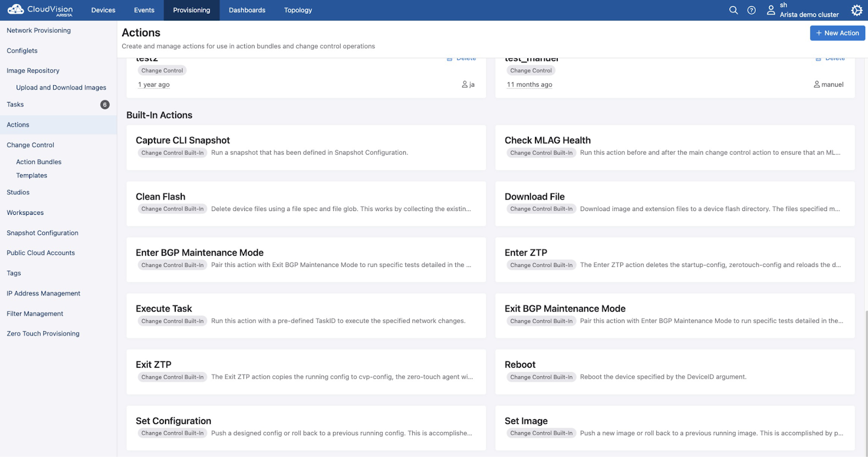Click the user profile icon
The width and height of the screenshot is (868, 457).
click(x=771, y=10)
